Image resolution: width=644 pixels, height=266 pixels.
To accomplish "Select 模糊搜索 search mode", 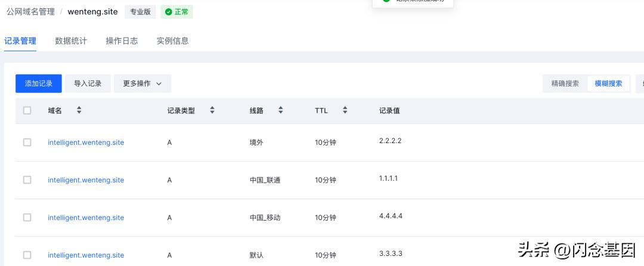I will [608, 83].
